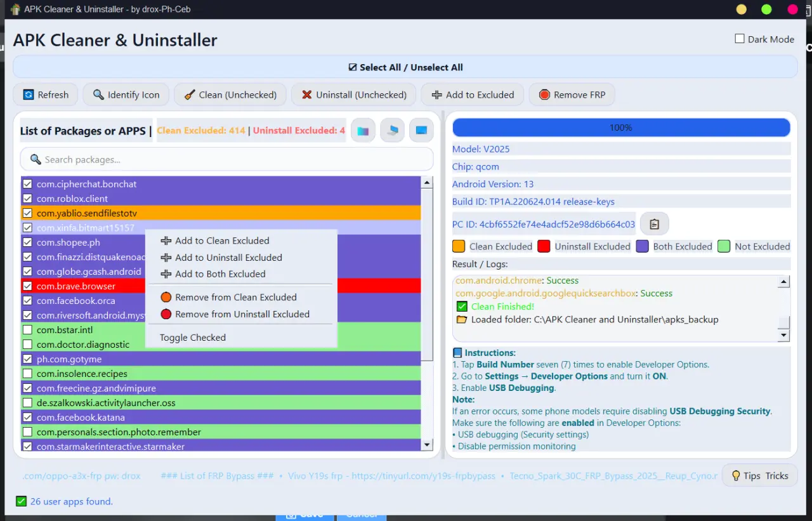Enable Dark Mode checkbox
This screenshot has height=521, width=812.
coord(740,39)
